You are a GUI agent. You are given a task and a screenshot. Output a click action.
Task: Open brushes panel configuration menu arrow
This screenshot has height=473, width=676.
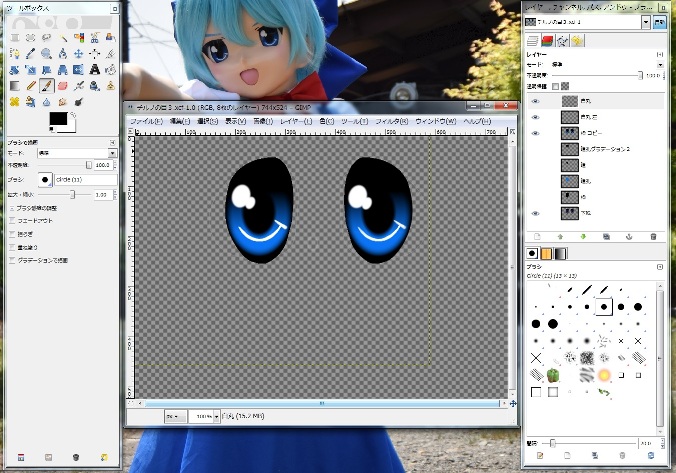[660, 267]
